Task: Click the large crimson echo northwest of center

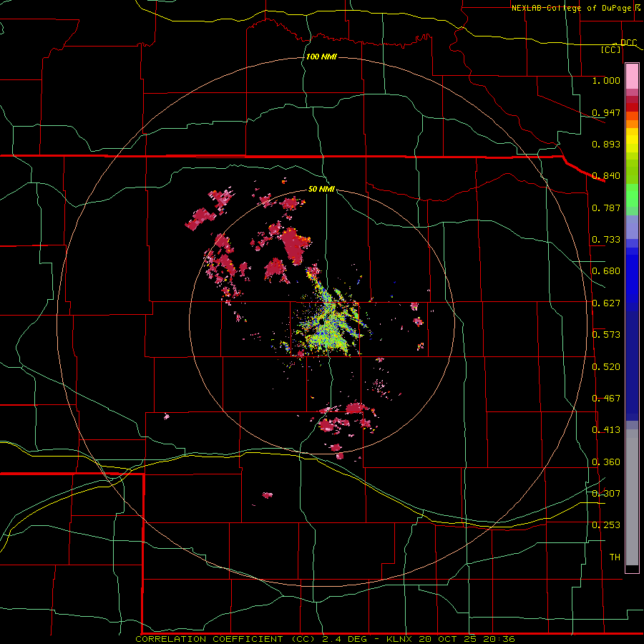Action: click(x=296, y=245)
